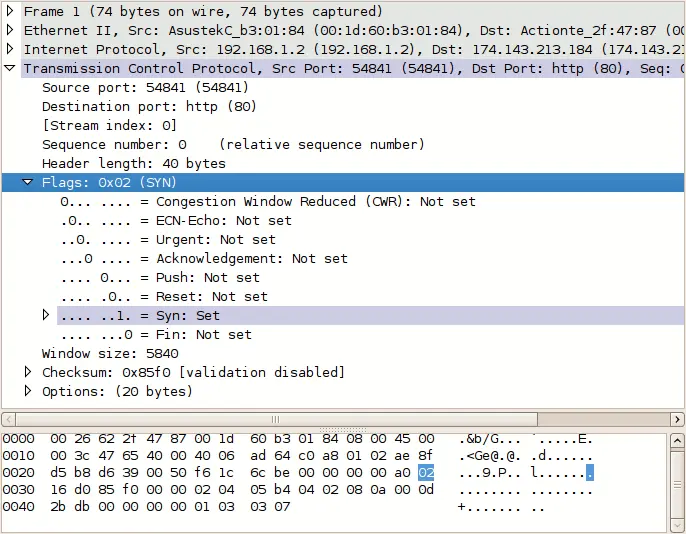The height and width of the screenshot is (534, 686).
Task: Click ASCII text '...9.P..' in hex pane
Action: click(490, 473)
